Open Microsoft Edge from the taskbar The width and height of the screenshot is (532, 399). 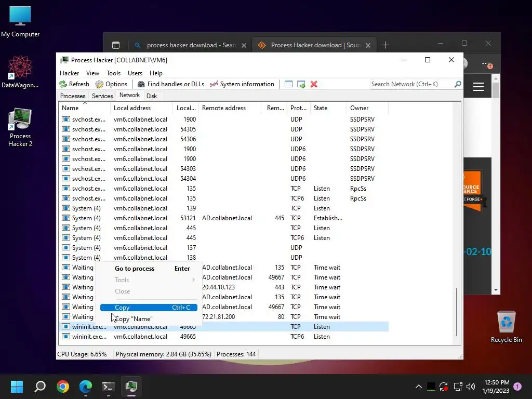click(86, 387)
